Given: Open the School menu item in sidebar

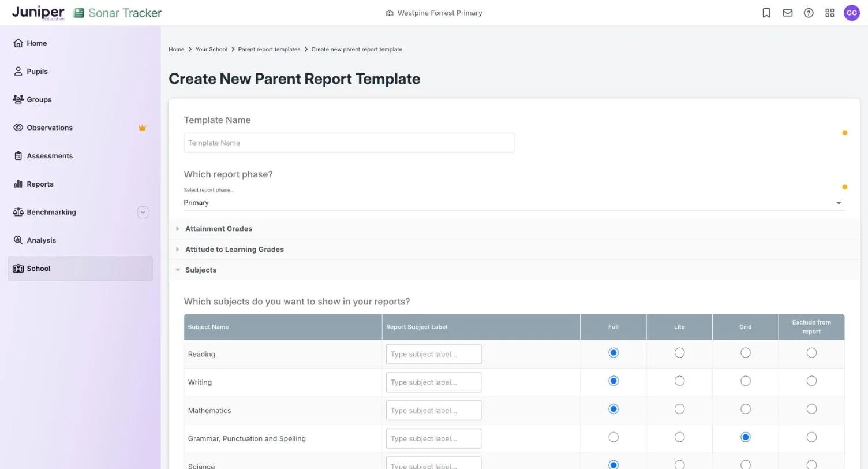Looking at the screenshot, I should point(80,269).
